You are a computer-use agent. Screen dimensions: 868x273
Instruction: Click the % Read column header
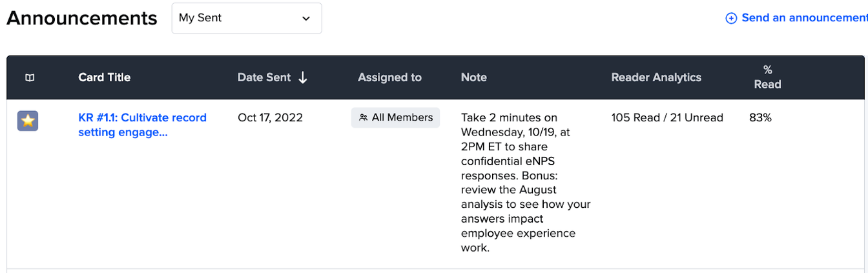767,77
